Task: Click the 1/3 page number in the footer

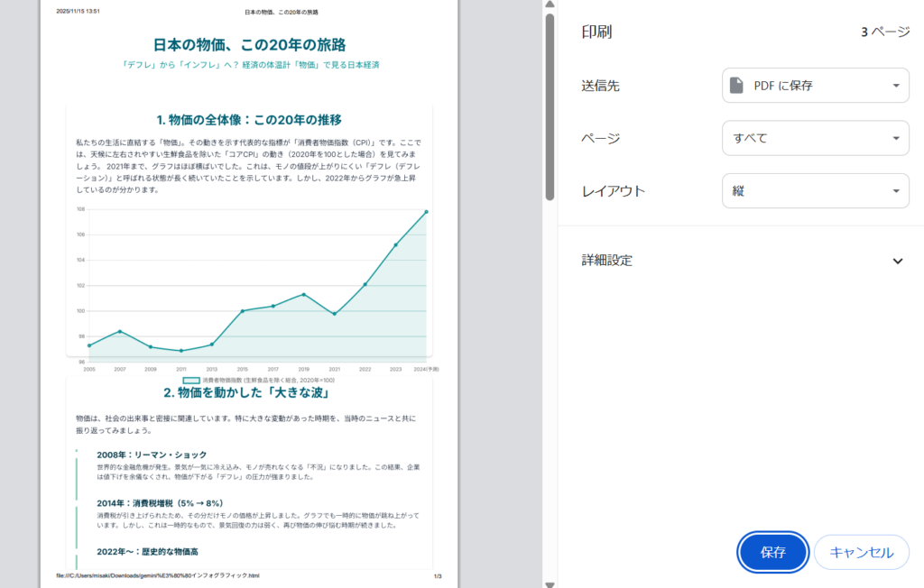Action: [438, 576]
